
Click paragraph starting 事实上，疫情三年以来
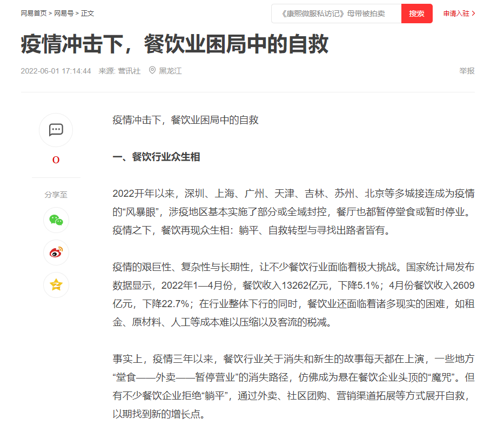coord(293,386)
